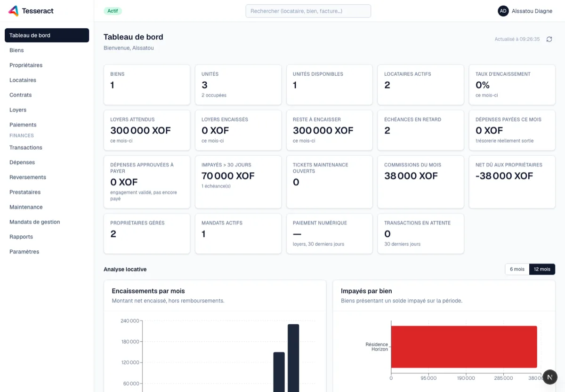The image size is (565, 392).
Task: Open the AD user avatar
Action: pyautogui.click(x=503, y=11)
